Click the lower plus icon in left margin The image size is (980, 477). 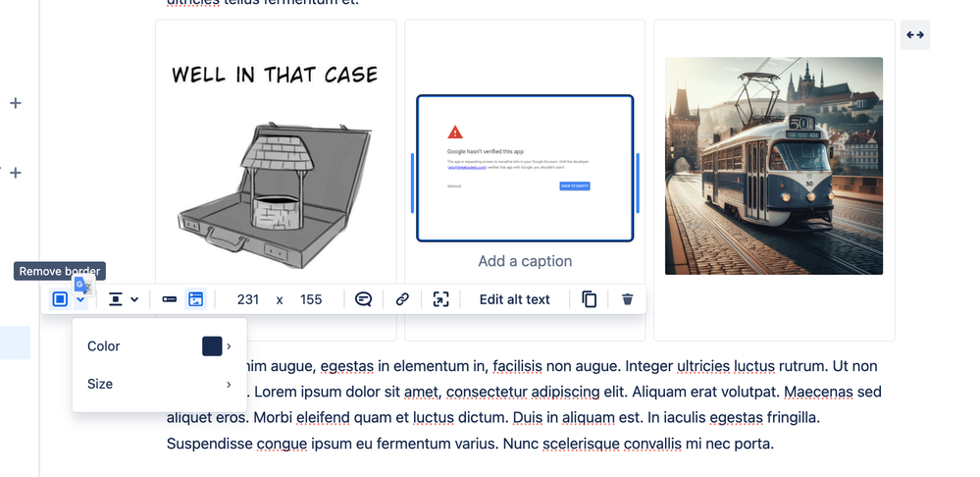pyautogui.click(x=16, y=173)
